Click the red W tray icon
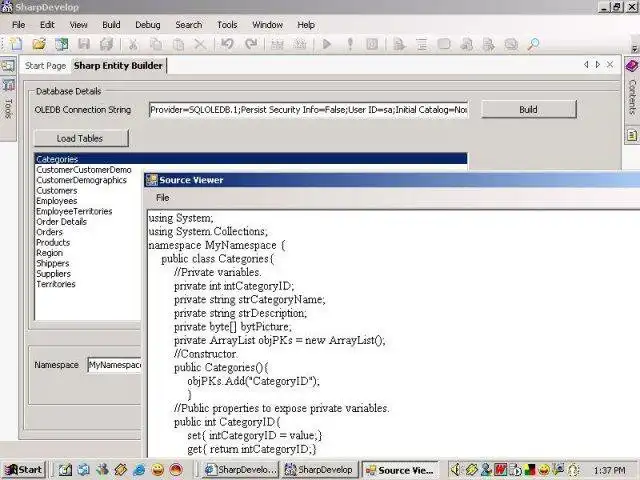The width and height of the screenshot is (640, 480). point(501,470)
